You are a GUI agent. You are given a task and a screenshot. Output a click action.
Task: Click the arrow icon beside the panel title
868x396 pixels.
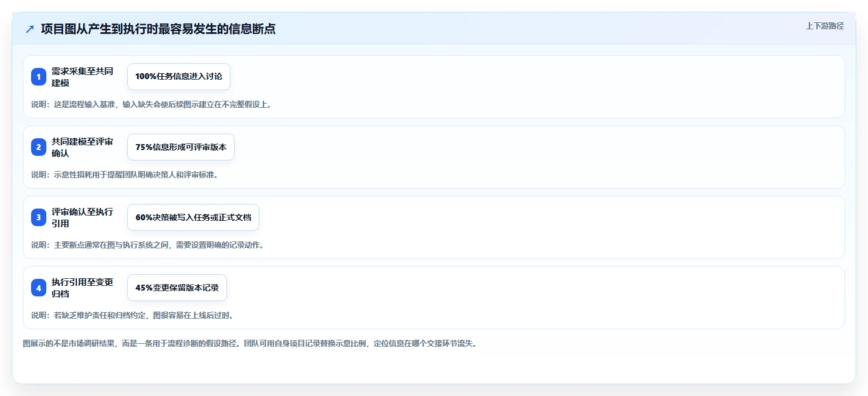coord(30,29)
